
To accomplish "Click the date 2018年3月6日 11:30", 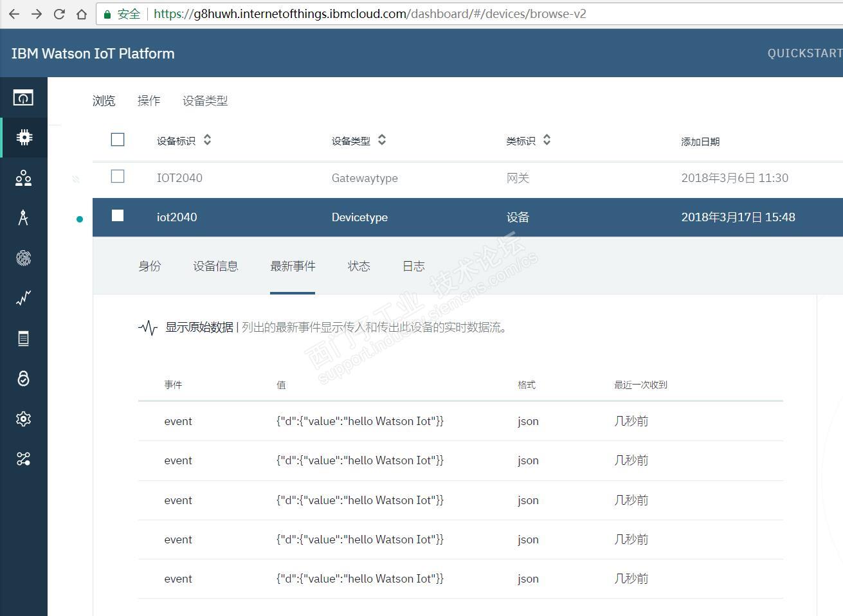I will point(735,178).
